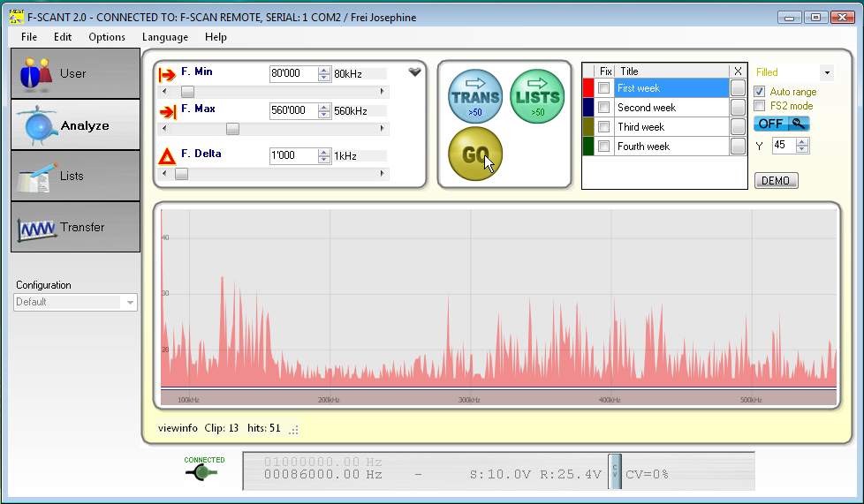Enable the FS2 mode checkbox
864x504 pixels.
pyautogui.click(x=759, y=106)
